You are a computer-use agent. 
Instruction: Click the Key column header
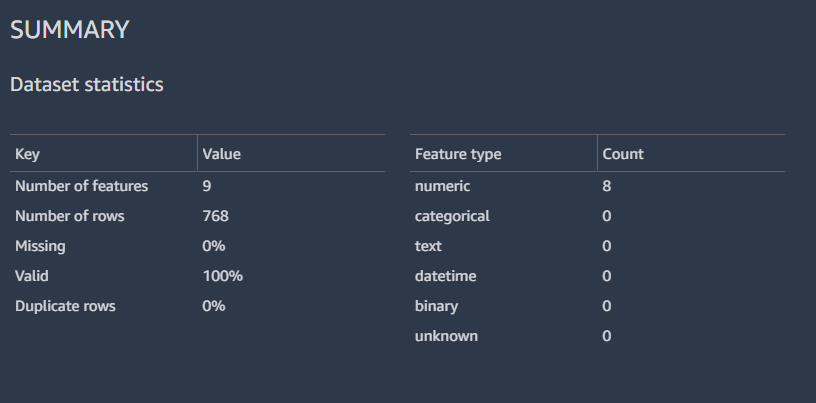27,154
